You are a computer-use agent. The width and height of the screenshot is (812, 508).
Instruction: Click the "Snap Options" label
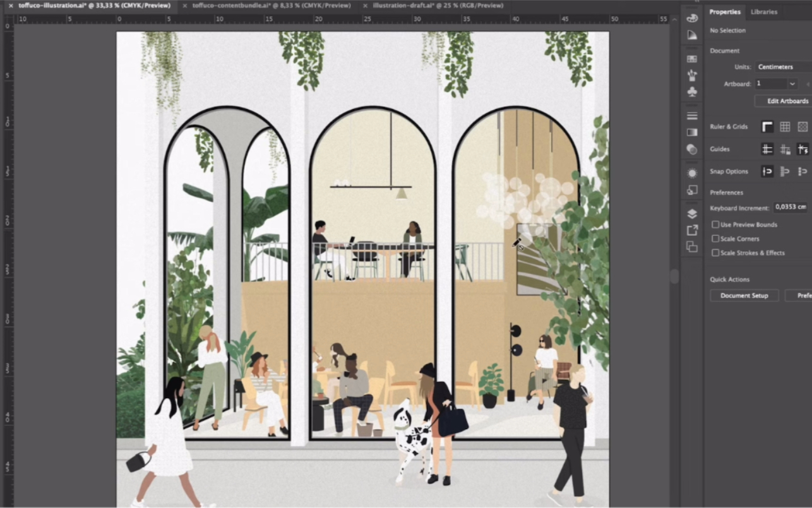[x=729, y=172]
